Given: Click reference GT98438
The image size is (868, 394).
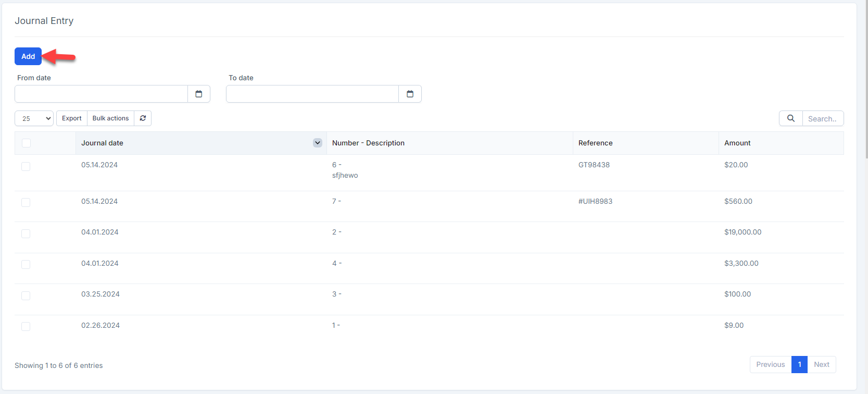Looking at the screenshot, I should coord(594,165).
